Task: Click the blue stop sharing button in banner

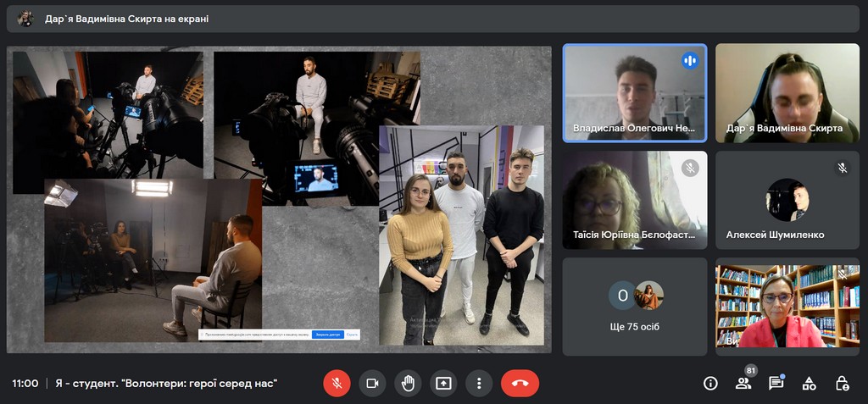Action: (x=327, y=335)
